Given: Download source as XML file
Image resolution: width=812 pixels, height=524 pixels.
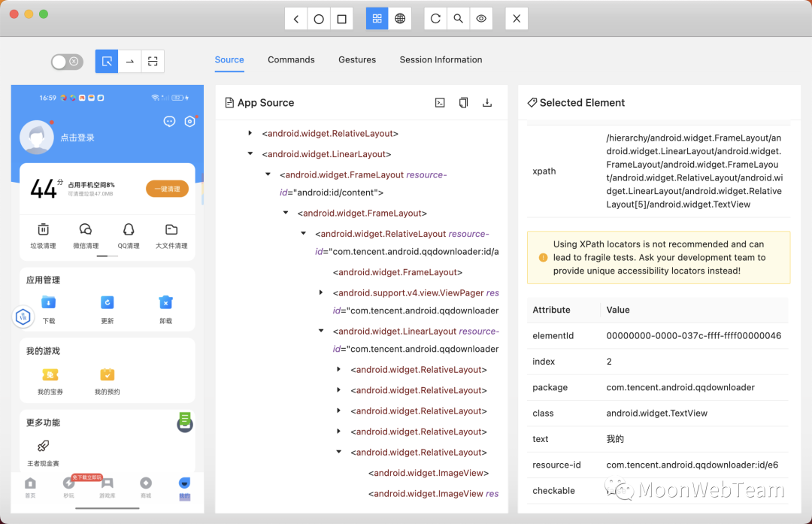Looking at the screenshot, I should tap(486, 102).
